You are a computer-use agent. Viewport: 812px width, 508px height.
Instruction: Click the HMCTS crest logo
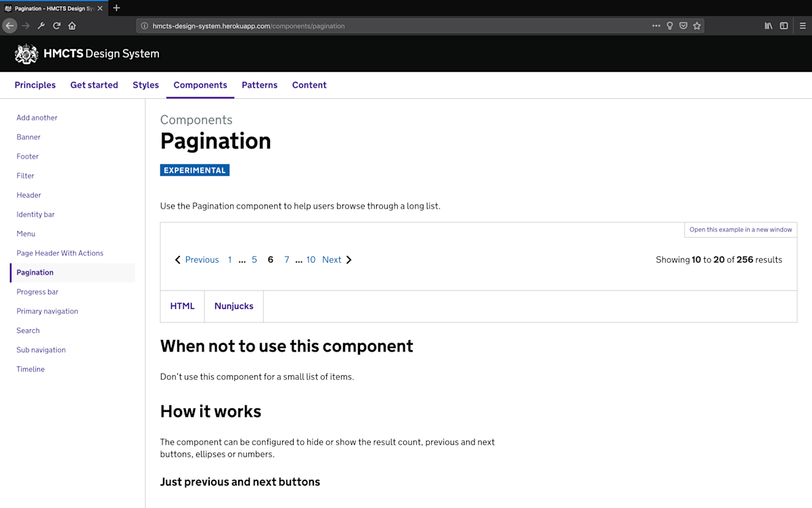click(26, 54)
